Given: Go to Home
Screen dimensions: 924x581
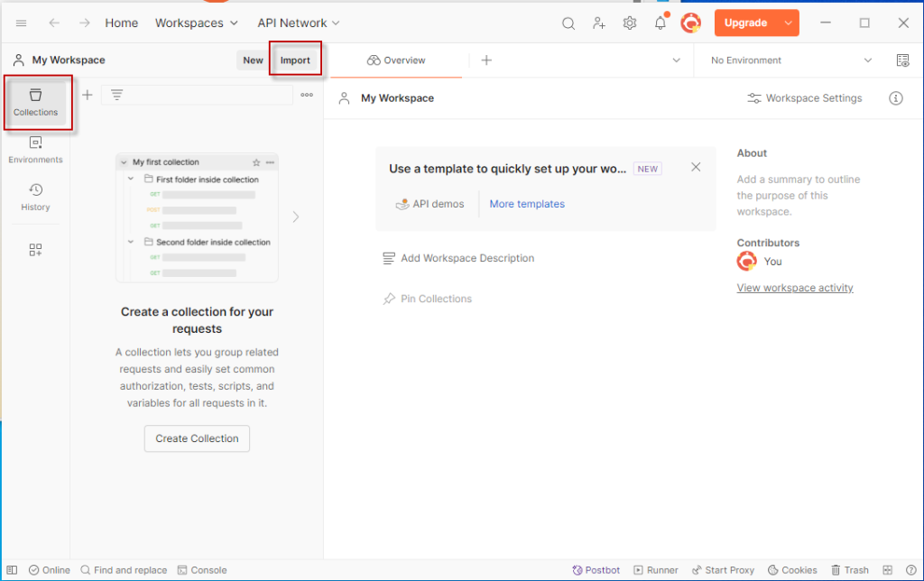Looking at the screenshot, I should pos(122,23).
